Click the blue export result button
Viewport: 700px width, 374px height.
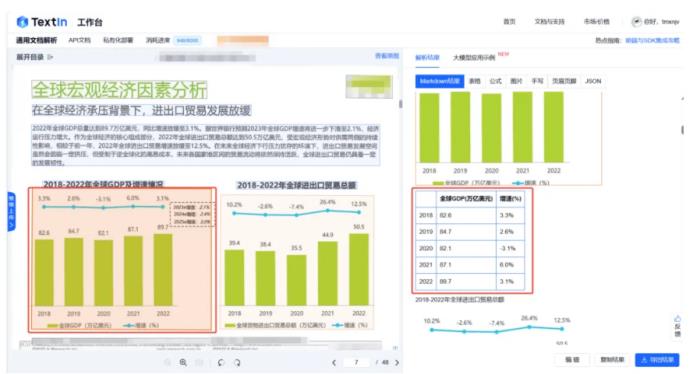[657, 359]
